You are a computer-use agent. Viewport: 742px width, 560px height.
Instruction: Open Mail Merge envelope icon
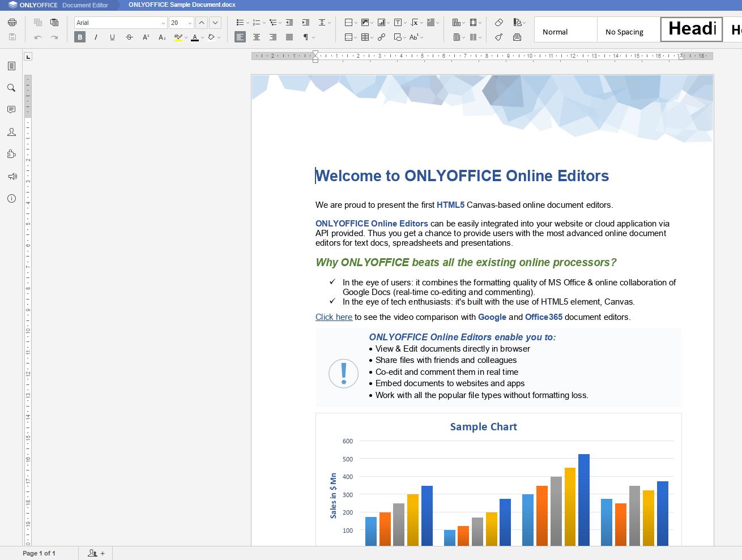517,37
